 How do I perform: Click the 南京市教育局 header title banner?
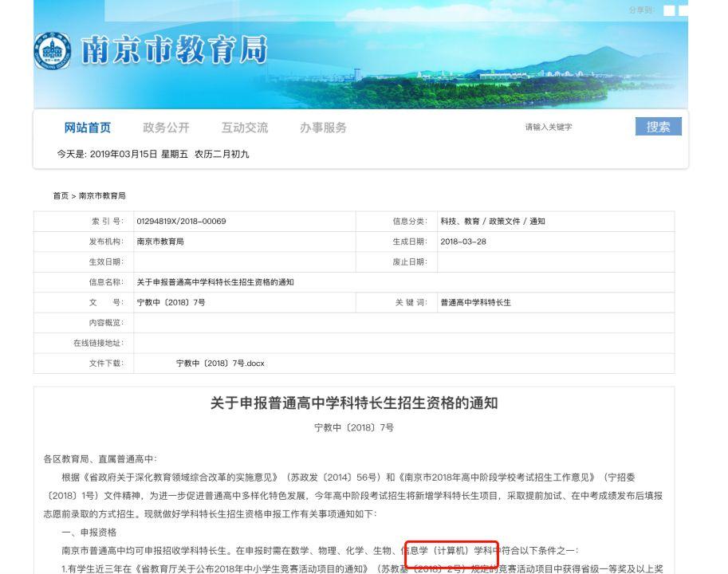point(174,50)
